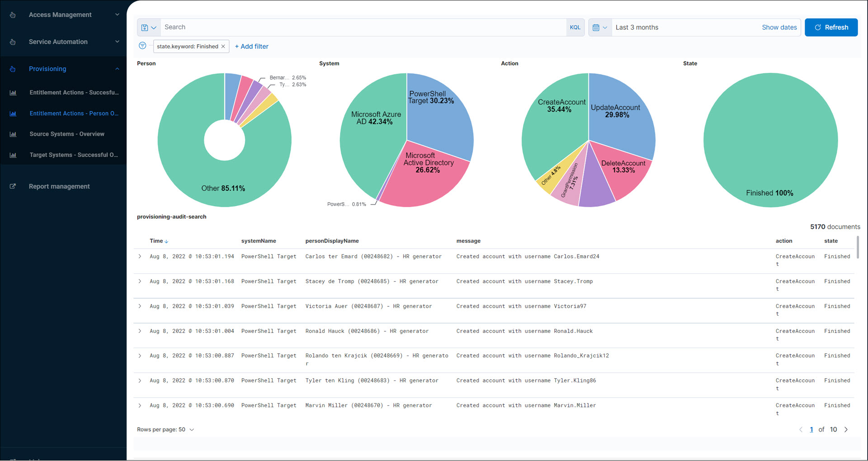Expand the Stacey de Tromp row
This screenshot has width=868, height=461.
point(140,281)
